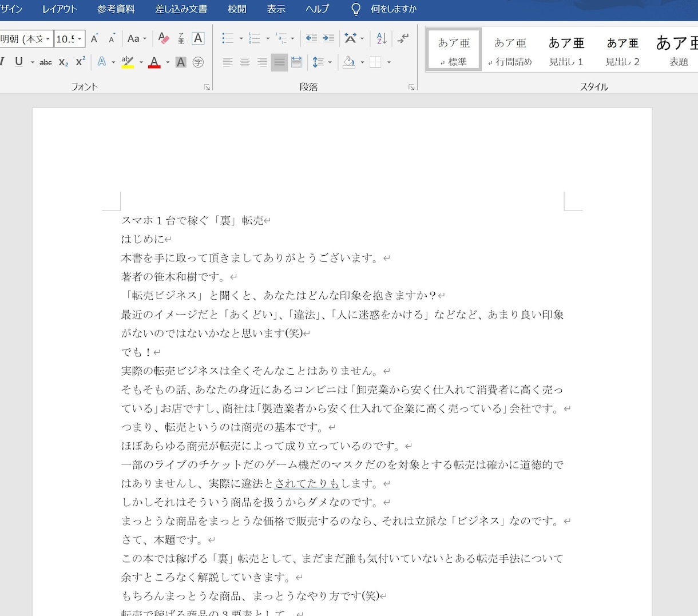This screenshot has width=698, height=616.
Task: Open the ヘルプ tab
Action: (x=317, y=9)
